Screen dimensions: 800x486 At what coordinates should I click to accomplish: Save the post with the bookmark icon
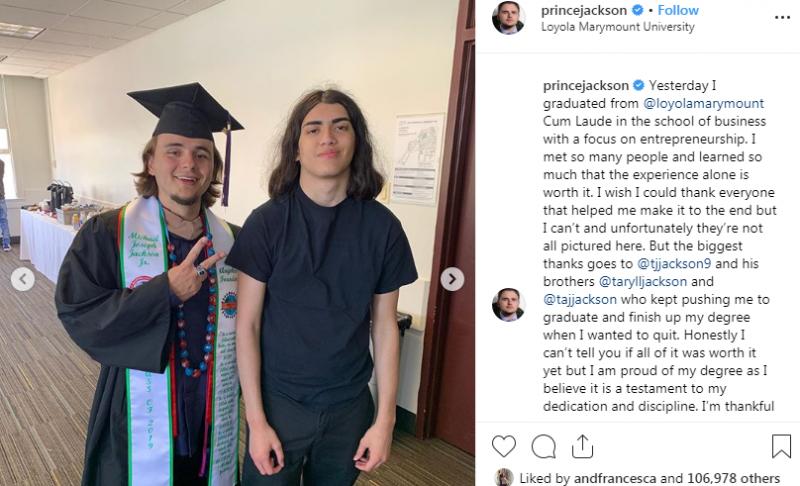(x=781, y=446)
